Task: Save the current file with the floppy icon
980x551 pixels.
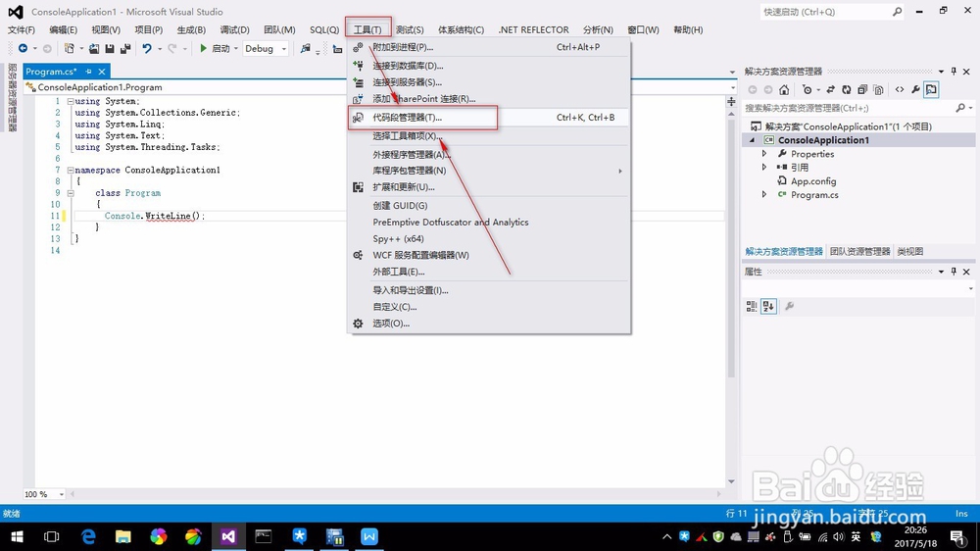Action: coord(110,48)
